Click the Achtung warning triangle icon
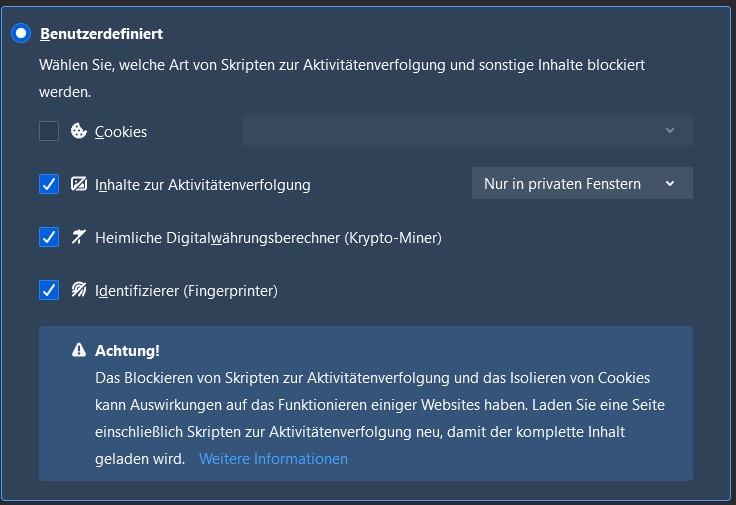736x505 pixels. point(79,350)
